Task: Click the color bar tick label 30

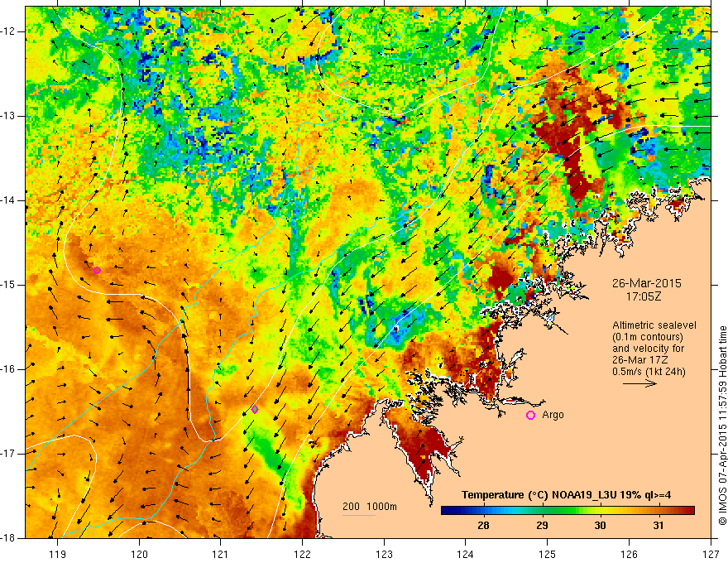Action: point(600,526)
